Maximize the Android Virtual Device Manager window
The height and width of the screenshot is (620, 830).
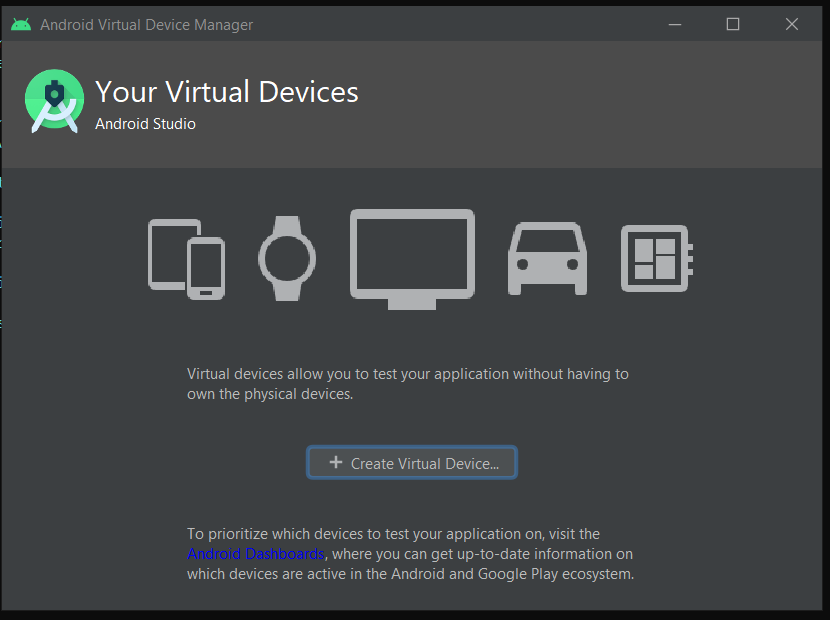coord(733,24)
